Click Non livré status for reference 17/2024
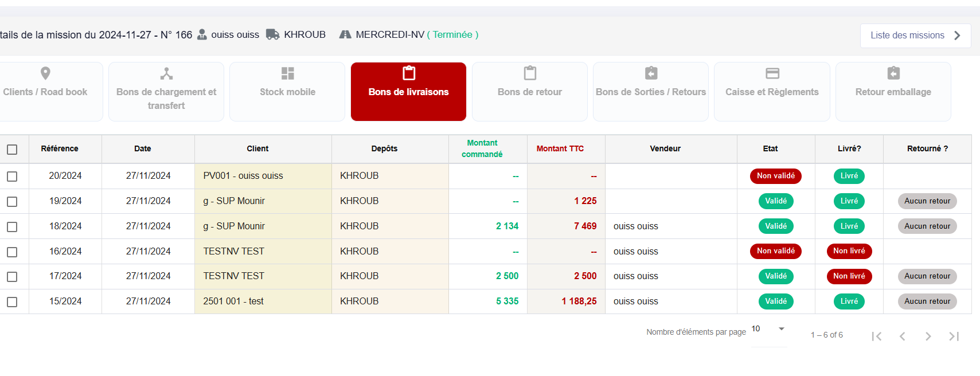 point(849,276)
